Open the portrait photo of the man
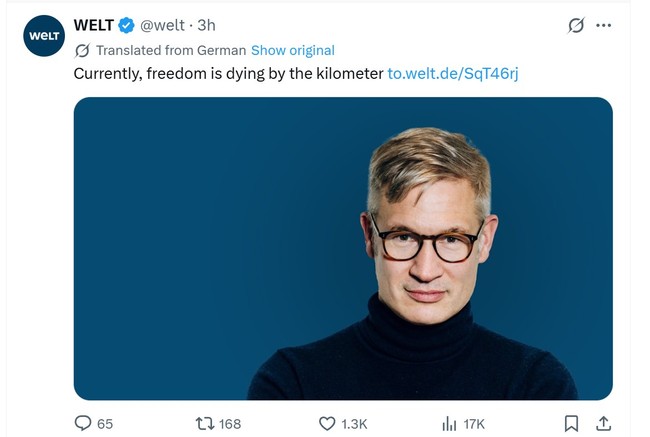 click(x=342, y=248)
